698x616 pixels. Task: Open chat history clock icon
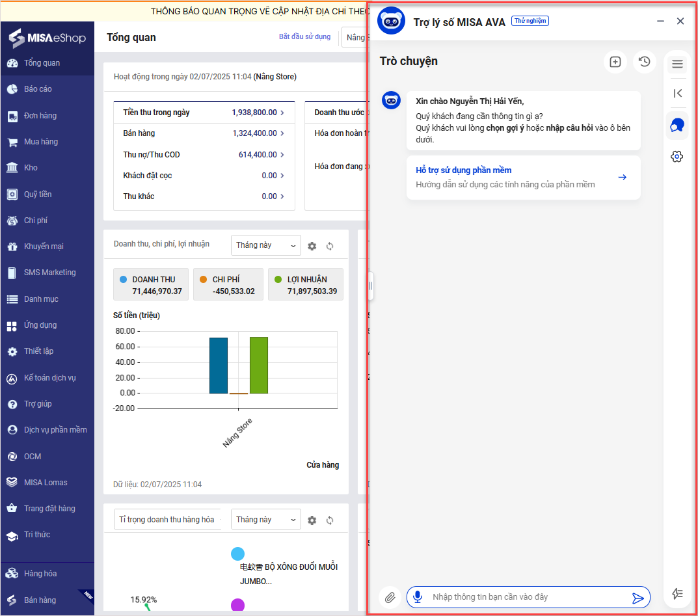[644, 62]
